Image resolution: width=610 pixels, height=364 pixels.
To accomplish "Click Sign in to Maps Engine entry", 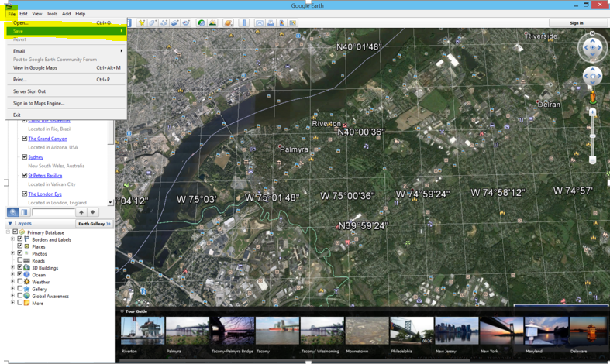I will (66, 103).
